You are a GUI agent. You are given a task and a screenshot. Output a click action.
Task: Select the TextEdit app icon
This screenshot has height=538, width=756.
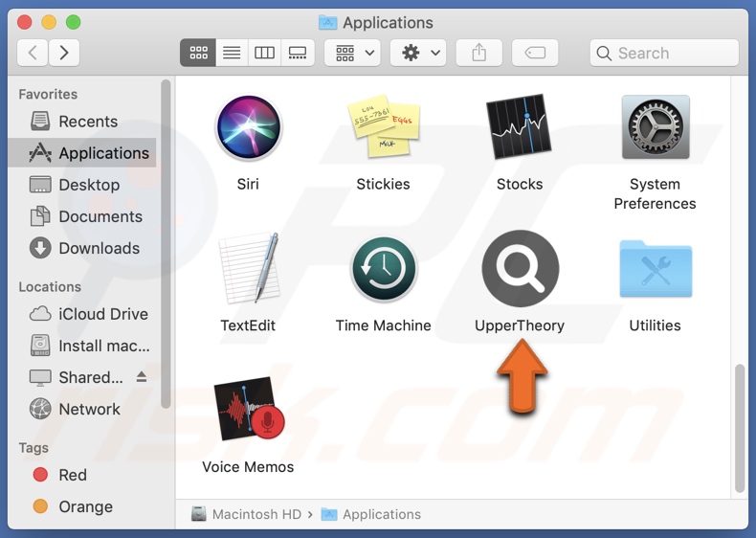[249, 268]
